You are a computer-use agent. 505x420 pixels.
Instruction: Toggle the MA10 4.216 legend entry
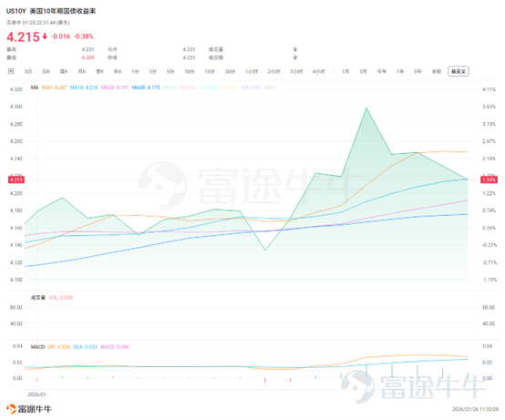[x=84, y=87]
